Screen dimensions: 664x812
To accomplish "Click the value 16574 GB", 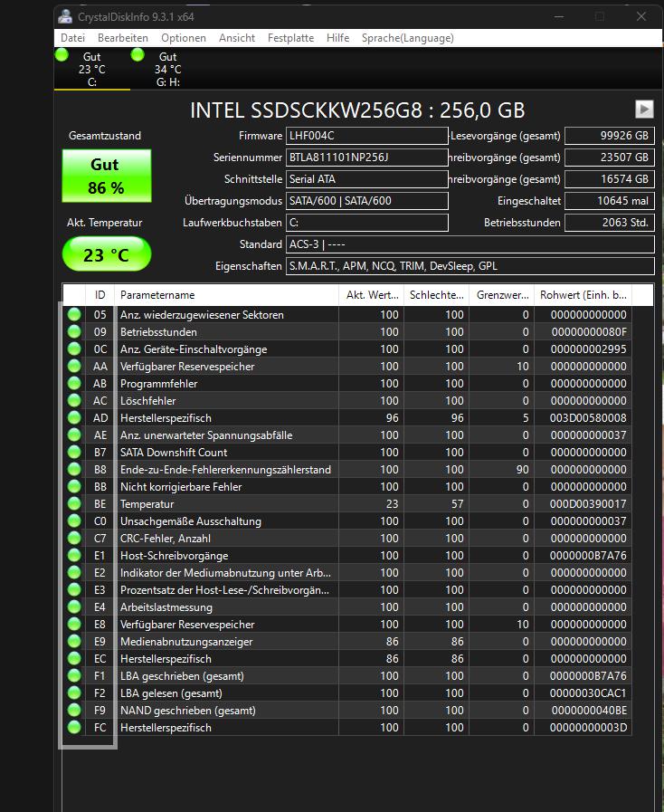I will pos(609,179).
